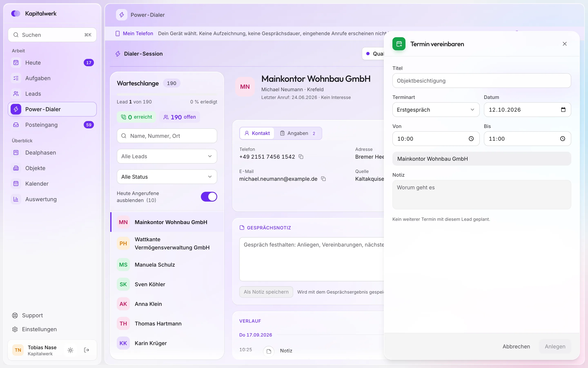The height and width of the screenshot is (368, 588).
Task: Expand the Alle Status dropdown
Action: coord(167,177)
